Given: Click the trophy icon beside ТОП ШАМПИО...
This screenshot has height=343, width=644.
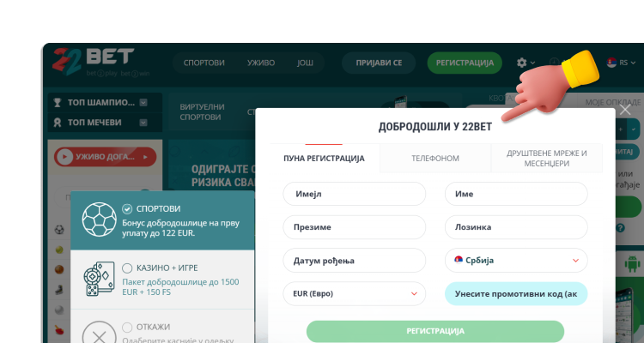Looking at the screenshot, I should pos(58,103).
